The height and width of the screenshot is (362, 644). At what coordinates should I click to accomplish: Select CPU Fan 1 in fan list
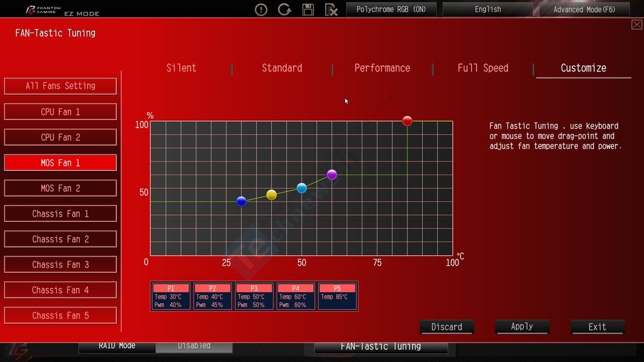tap(60, 112)
